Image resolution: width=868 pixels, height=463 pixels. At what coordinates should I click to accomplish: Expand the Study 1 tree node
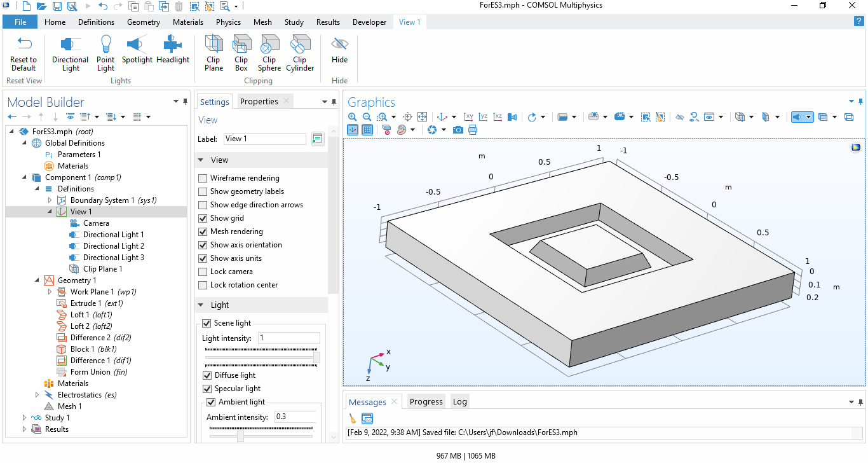pyautogui.click(x=25, y=418)
